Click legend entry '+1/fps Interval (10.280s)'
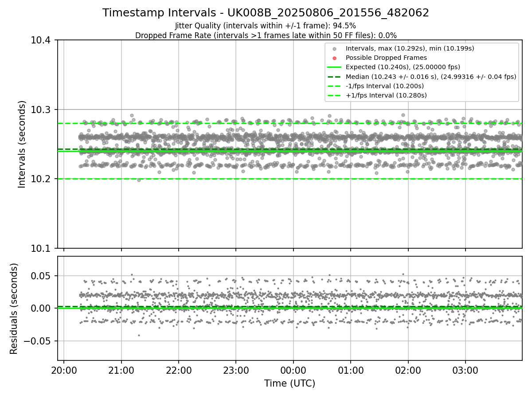Screen dimensions: 532x399 pyautogui.click(x=386, y=95)
